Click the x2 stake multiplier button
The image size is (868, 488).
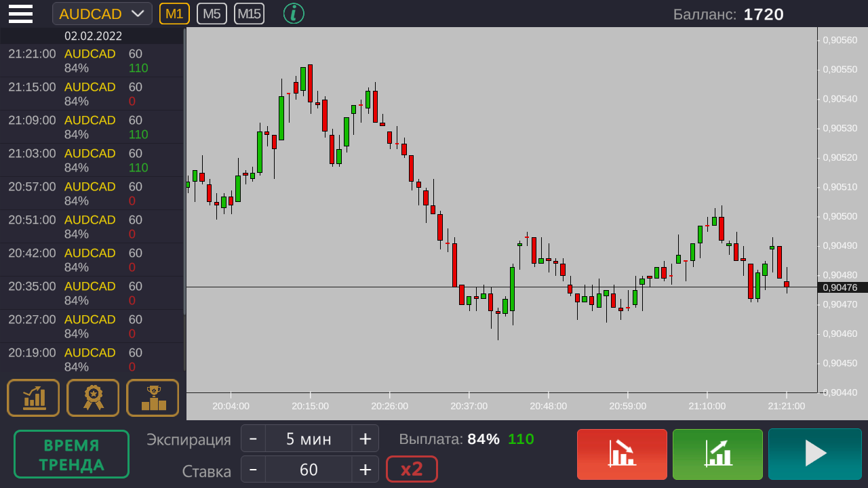412,469
